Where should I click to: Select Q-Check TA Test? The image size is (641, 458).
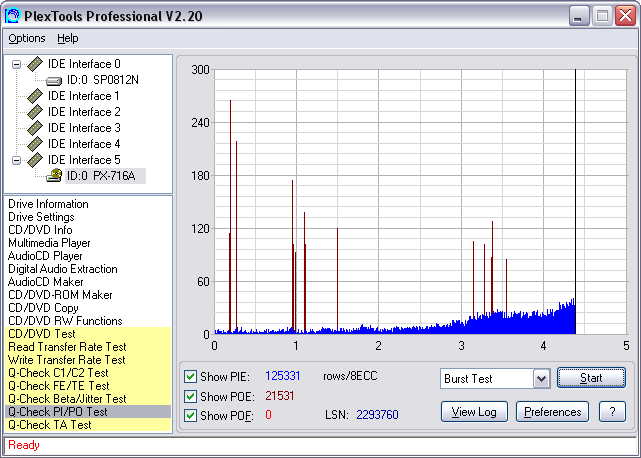click(88, 425)
